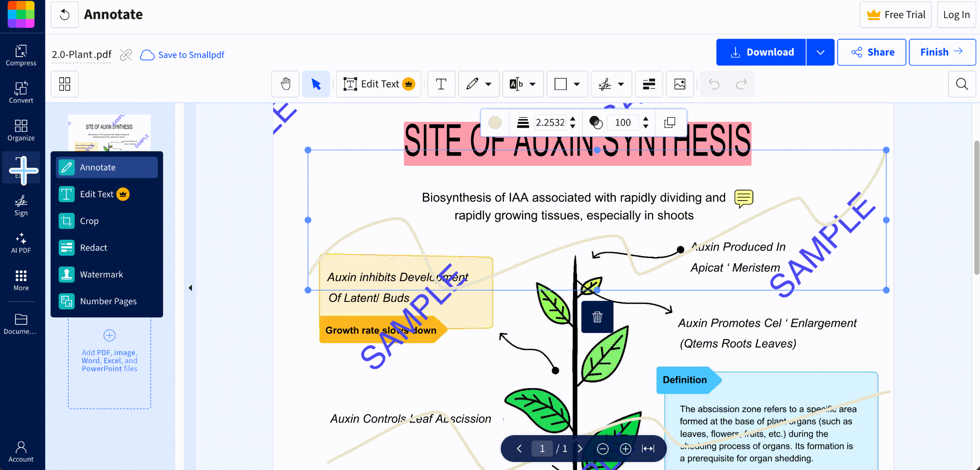The height and width of the screenshot is (470, 980).
Task: Select the arrow pointer tool
Action: [x=316, y=84]
